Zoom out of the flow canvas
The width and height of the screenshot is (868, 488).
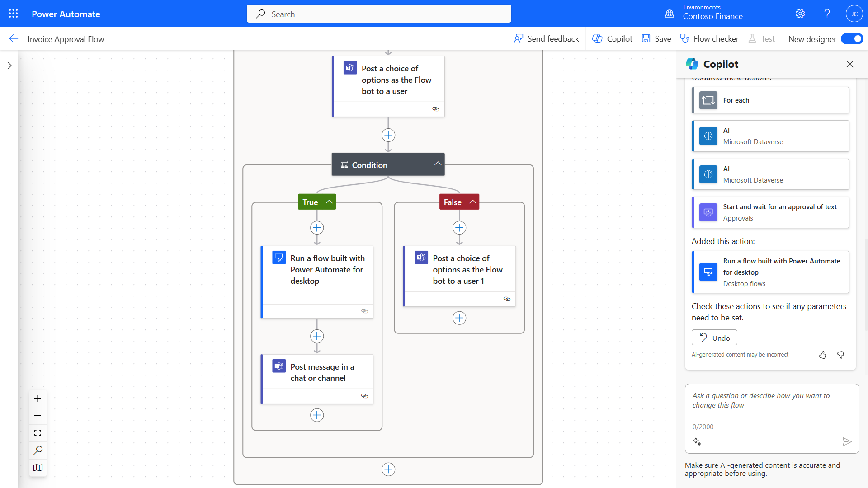point(38,415)
